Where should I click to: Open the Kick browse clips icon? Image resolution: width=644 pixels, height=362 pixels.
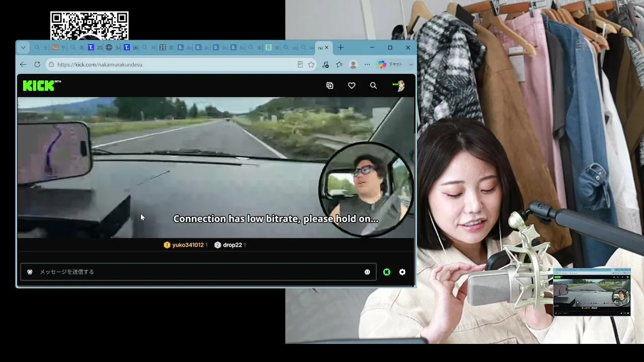pos(330,85)
